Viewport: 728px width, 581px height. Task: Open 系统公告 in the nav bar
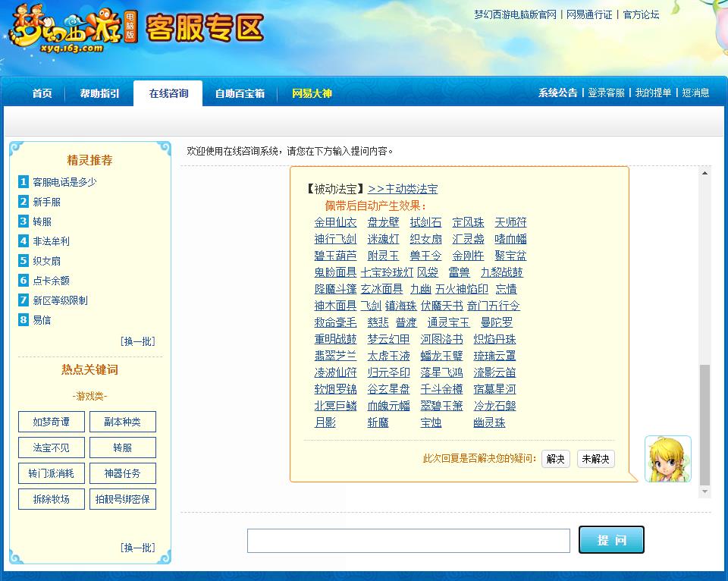pos(557,93)
